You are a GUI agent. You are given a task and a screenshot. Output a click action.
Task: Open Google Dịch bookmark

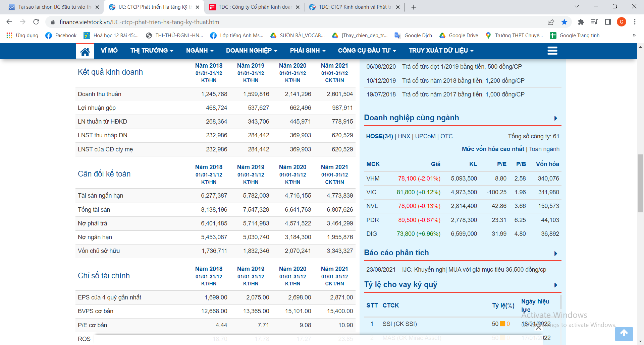coord(413,36)
